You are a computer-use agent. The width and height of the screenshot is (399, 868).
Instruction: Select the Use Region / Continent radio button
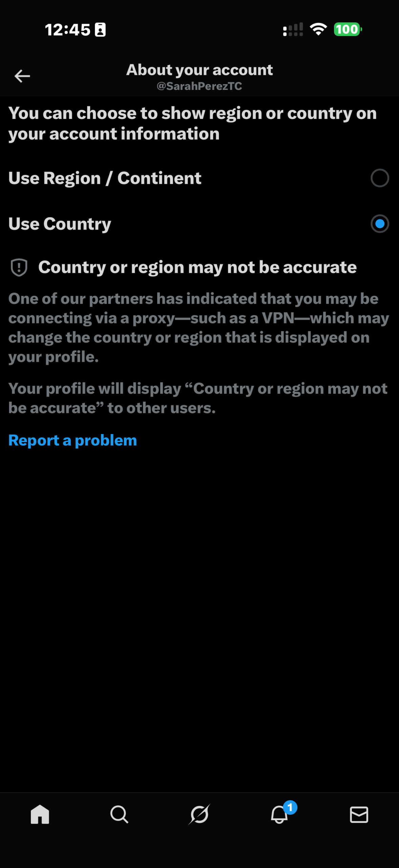click(x=380, y=178)
